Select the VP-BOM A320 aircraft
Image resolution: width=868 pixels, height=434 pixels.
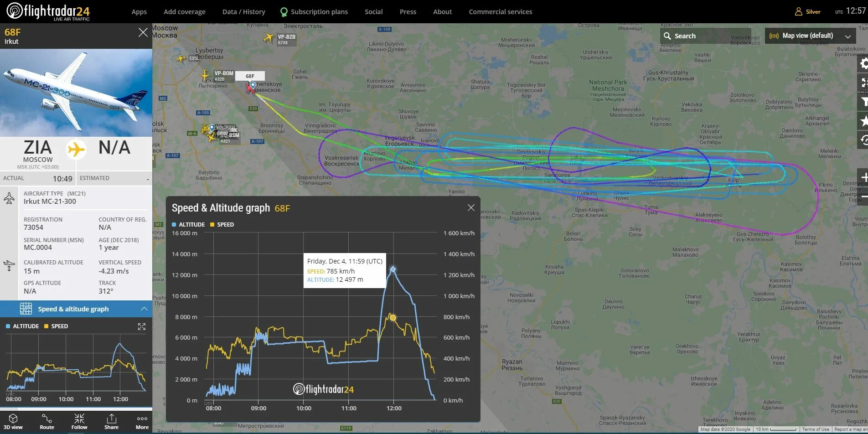pos(205,75)
